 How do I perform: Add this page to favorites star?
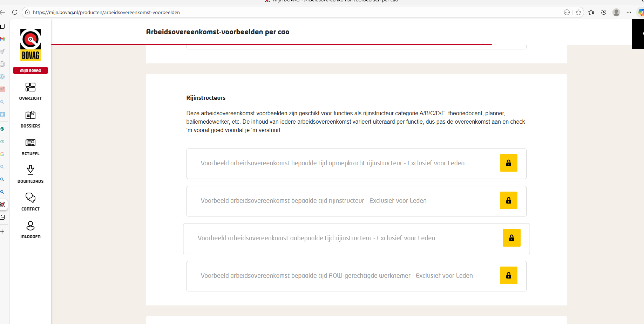(578, 12)
